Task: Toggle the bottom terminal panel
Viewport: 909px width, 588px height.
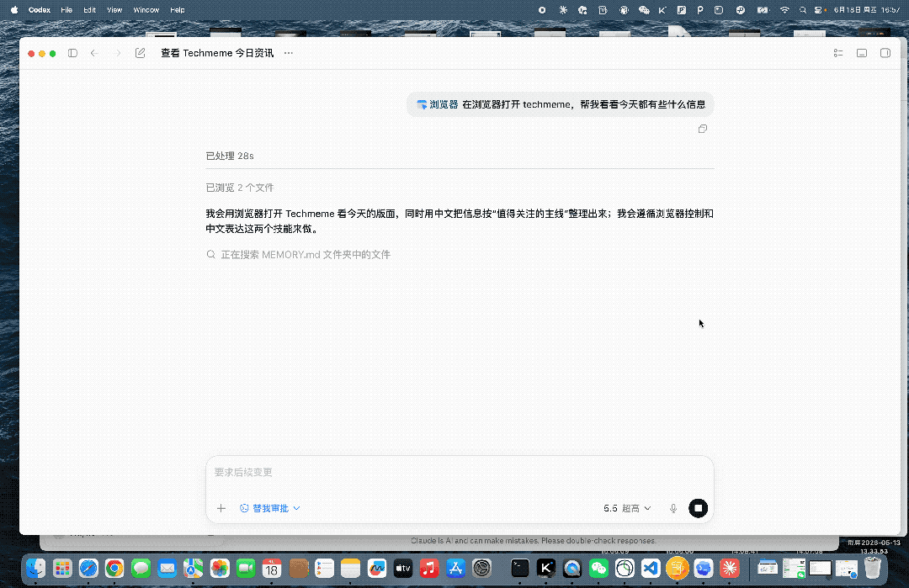Action: [862, 53]
